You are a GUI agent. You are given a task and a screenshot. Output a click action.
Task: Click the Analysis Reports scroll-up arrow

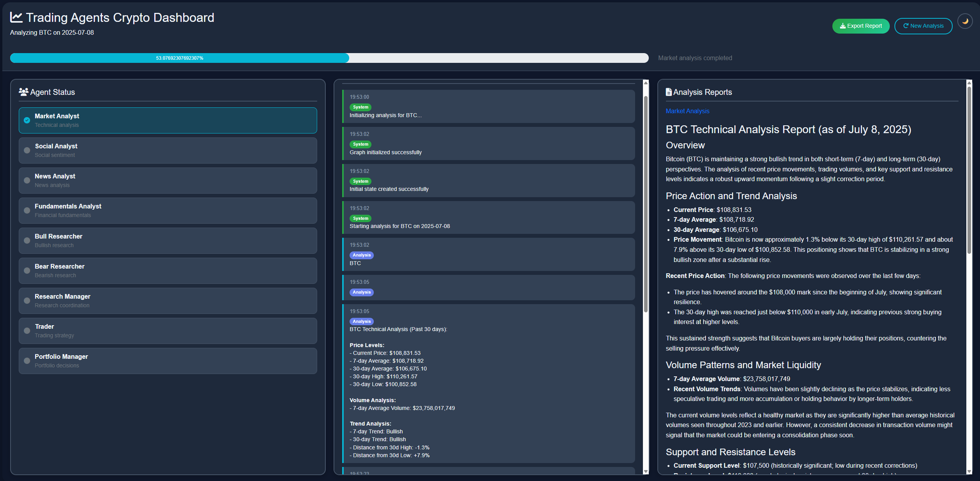[969, 83]
